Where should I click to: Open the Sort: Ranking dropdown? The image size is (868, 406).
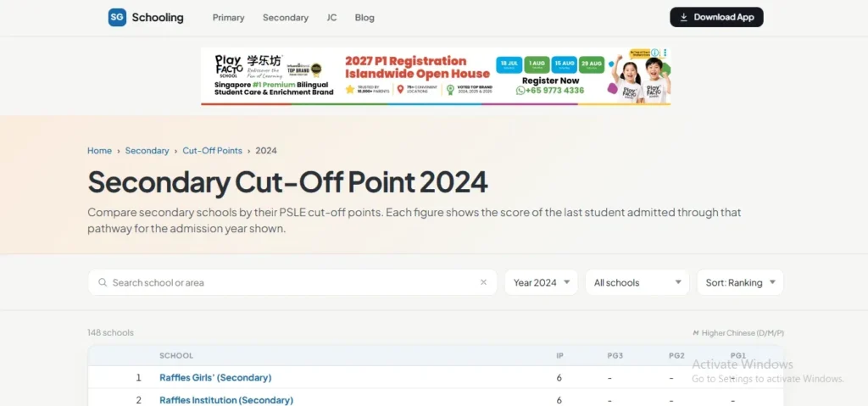point(740,282)
